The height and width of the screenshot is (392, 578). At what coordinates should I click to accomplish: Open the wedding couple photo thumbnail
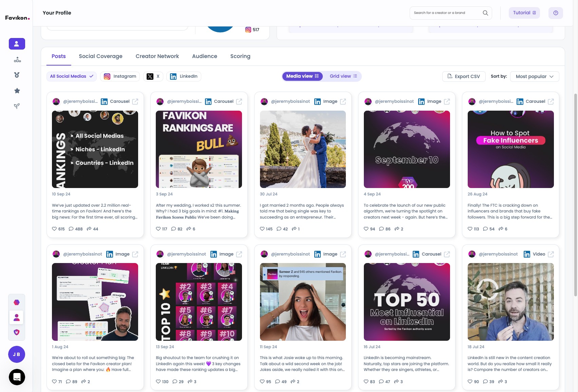coord(303,149)
